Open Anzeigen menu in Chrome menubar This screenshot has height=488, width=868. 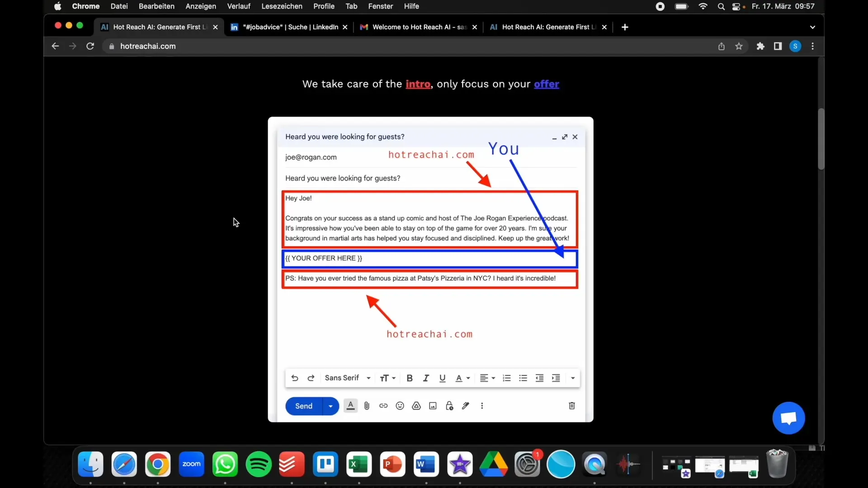tap(200, 7)
